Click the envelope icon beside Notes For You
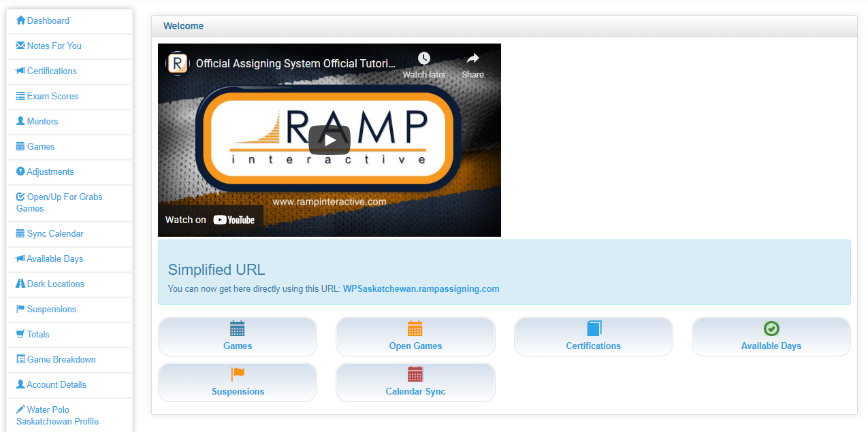 pos(20,46)
